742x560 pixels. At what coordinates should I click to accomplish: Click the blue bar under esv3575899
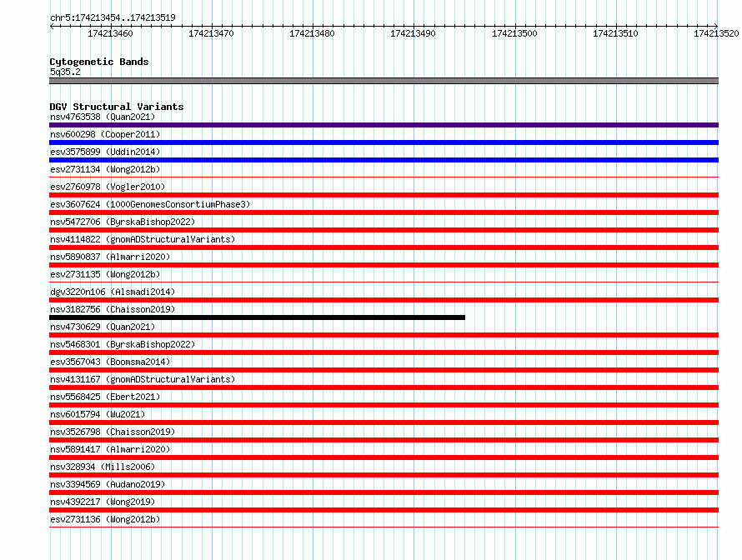point(384,160)
